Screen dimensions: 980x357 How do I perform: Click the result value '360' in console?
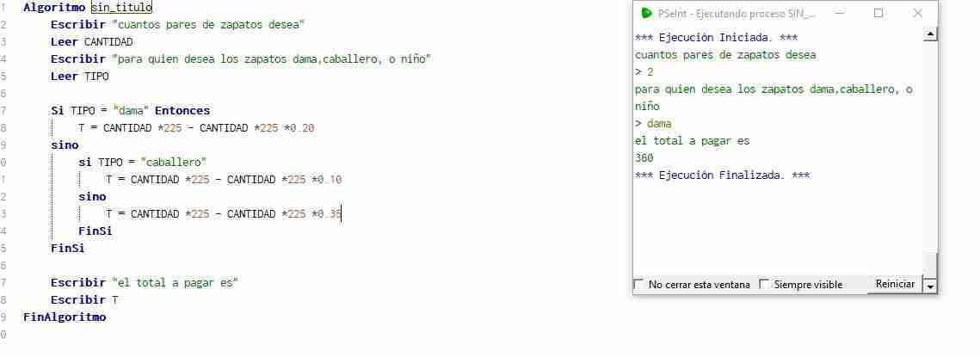point(644,158)
